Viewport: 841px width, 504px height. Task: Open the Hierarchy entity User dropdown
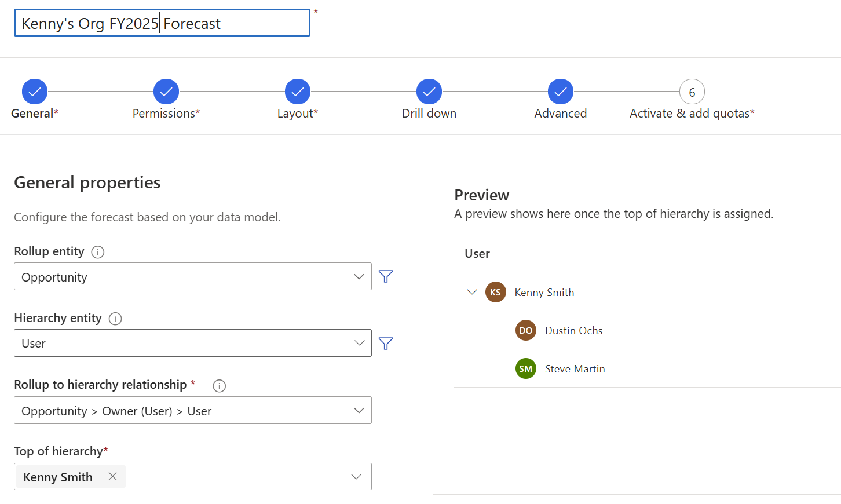click(x=192, y=343)
